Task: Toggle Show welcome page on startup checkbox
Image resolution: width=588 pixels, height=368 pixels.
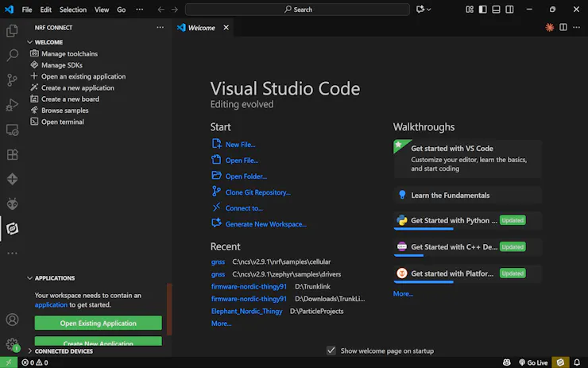Action: (x=331, y=351)
